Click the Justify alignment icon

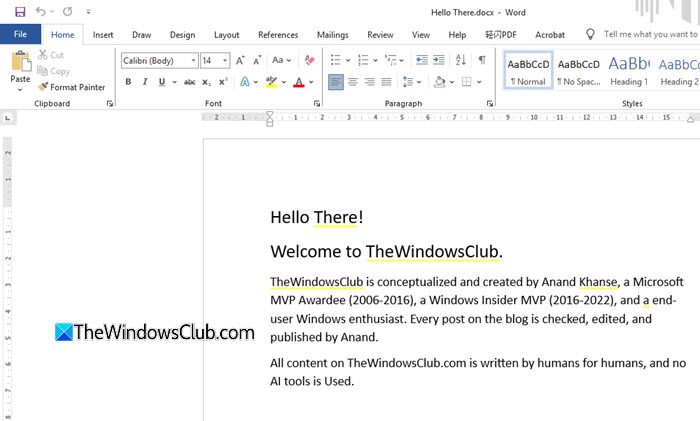[386, 82]
